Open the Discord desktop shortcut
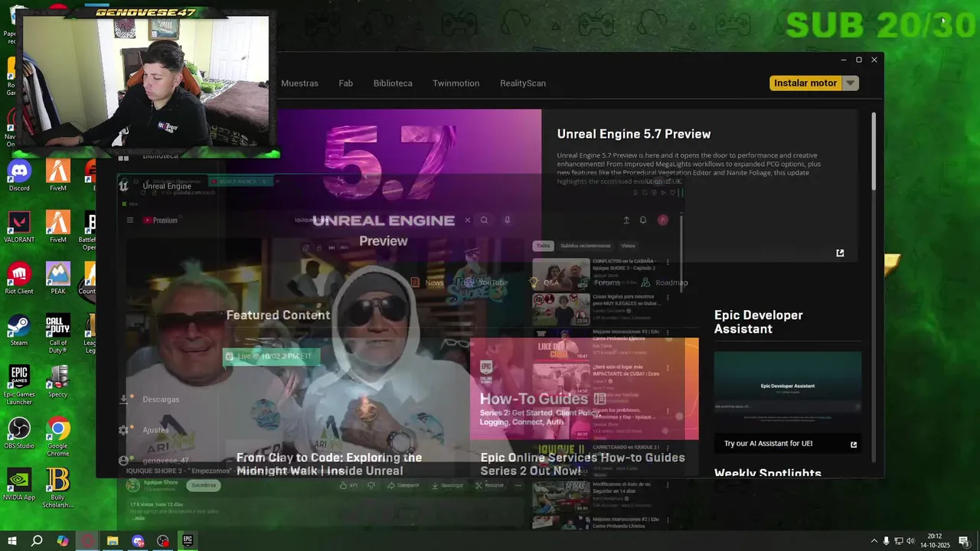Image resolution: width=980 pixels, height=551 pixels. pyautogui.click(x=19, y=175)
